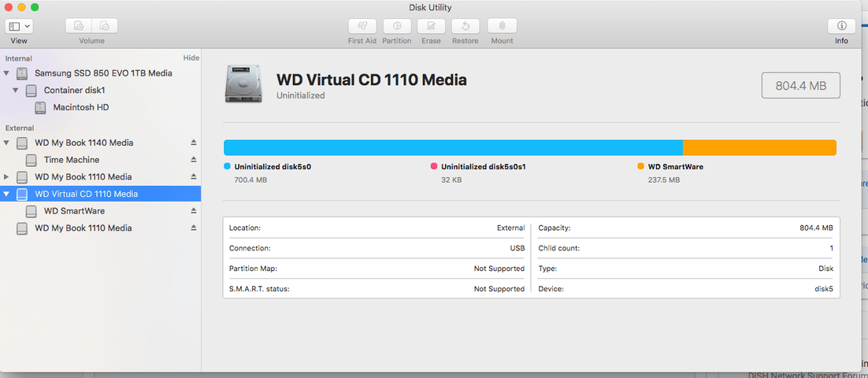The height and width of the screenshot is (378, 868).
Task: Click the Connection USB value
Action: click(517, 249)
